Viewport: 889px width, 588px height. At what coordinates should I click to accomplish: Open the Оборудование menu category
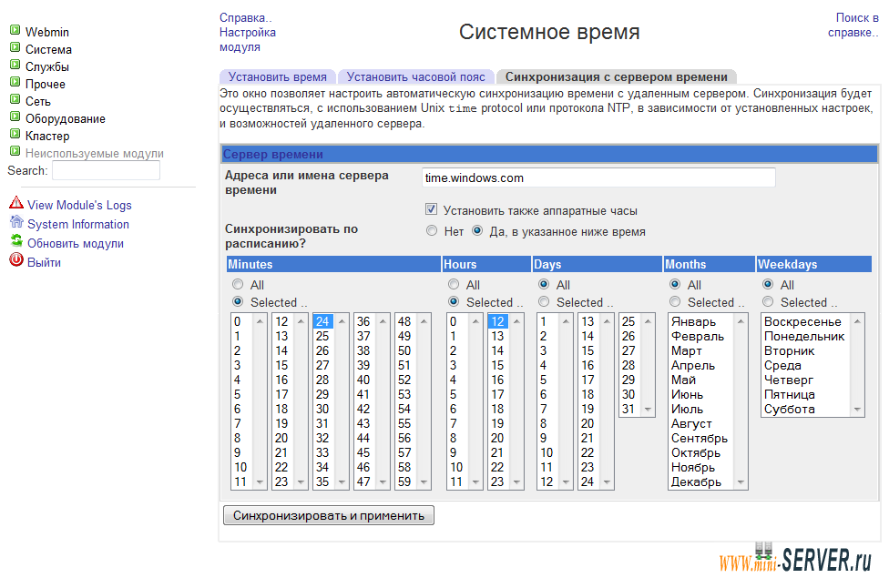[66, 119]
